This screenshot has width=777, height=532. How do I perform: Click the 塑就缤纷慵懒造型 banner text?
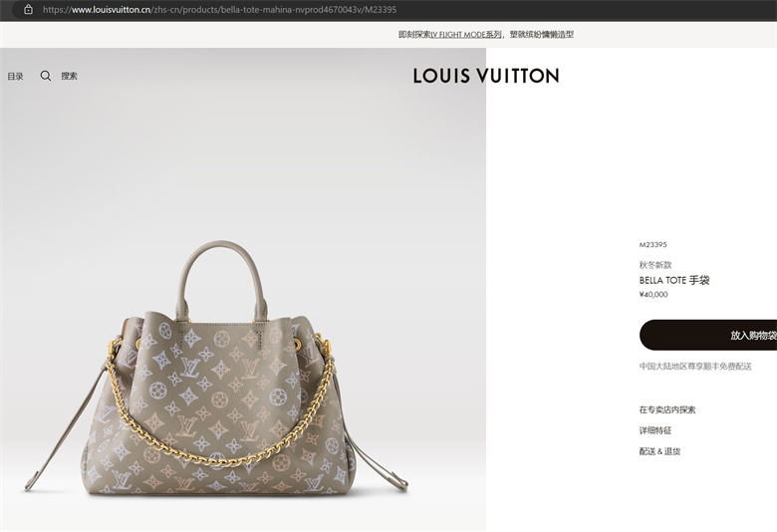point(542,35)
